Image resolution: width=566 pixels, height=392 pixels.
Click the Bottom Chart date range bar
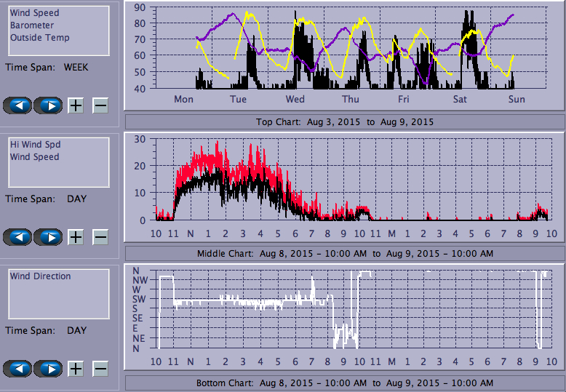coord(345,383)
